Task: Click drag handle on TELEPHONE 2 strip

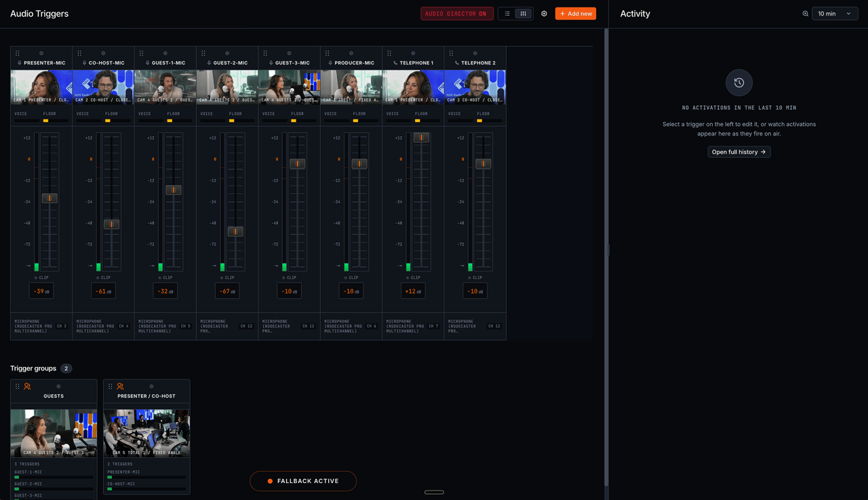Action: (x=452, y=54)
